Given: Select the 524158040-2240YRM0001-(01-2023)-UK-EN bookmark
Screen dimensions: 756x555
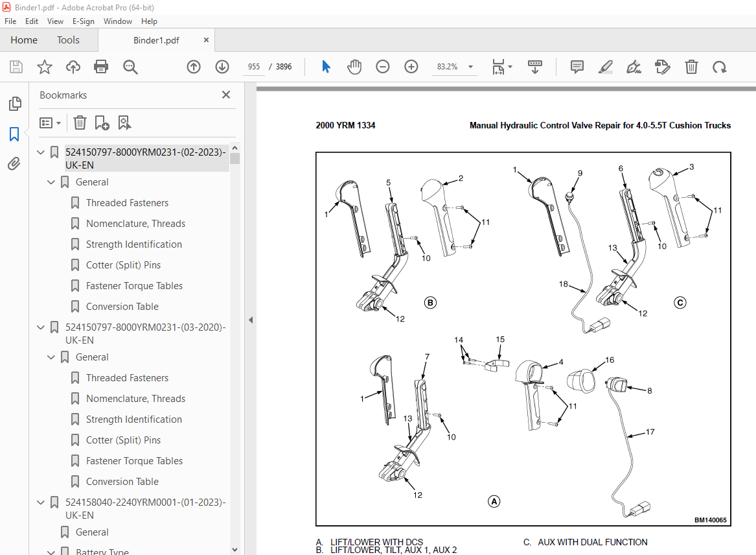Looking at the screenshot, I should coord(146,509).
